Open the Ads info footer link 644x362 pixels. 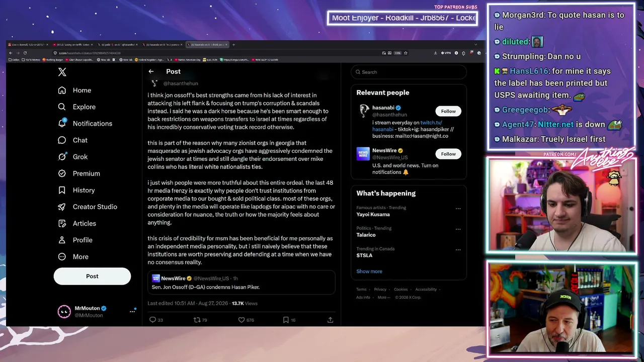pyautogui.click(x=363, y=297)
